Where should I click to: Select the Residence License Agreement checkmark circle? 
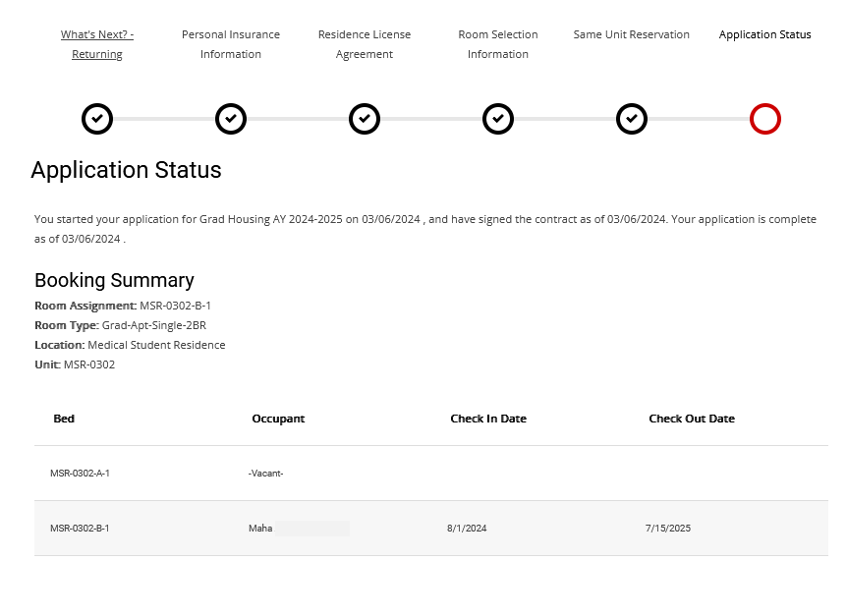[365, 119]
